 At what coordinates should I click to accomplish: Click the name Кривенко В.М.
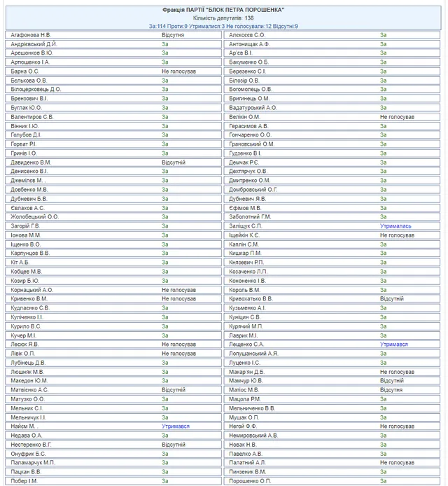pyautogui.click(x=29, y=299)
